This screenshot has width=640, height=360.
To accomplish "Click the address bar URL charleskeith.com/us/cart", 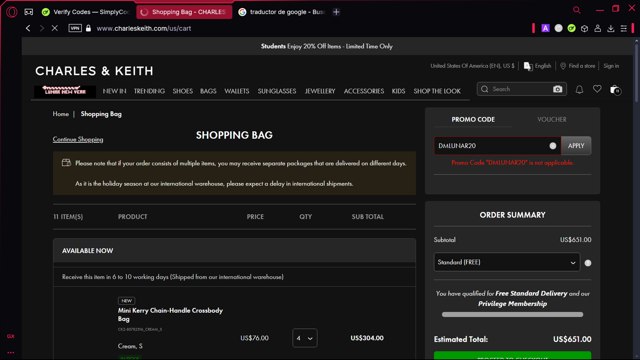I will [x=144, y=28].
